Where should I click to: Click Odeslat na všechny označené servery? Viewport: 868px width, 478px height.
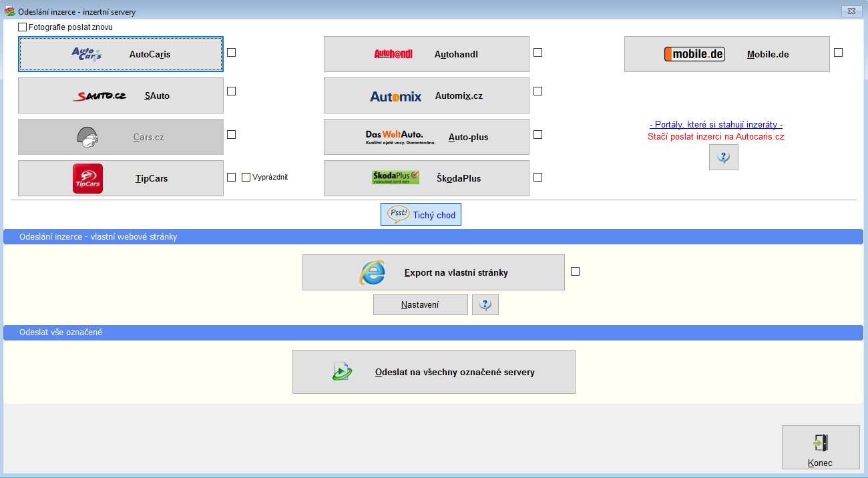click(x=433, y=372)
